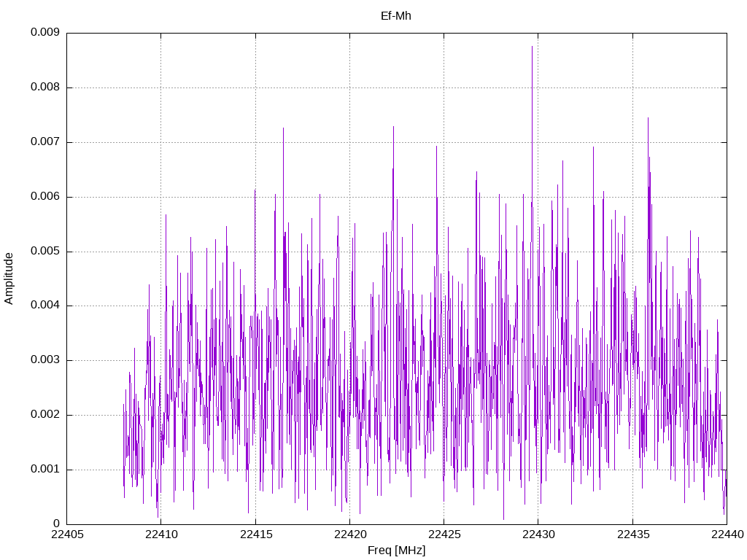Click y-axis tick value 0.009

click(x=45, y=32)
